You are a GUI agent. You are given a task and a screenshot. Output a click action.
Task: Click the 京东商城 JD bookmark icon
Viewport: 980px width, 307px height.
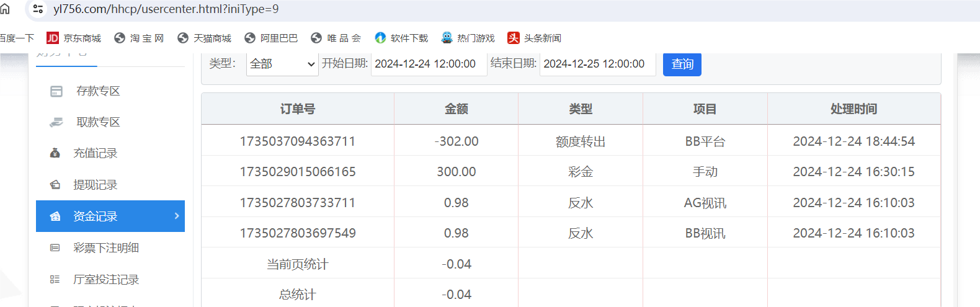(53, 38)
